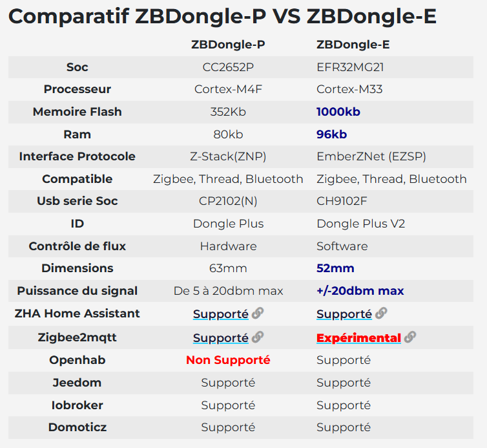Click chain icon beside ZHA ZBDongle-P Supporté
This screenshot has width=487, height=448.
258,314
